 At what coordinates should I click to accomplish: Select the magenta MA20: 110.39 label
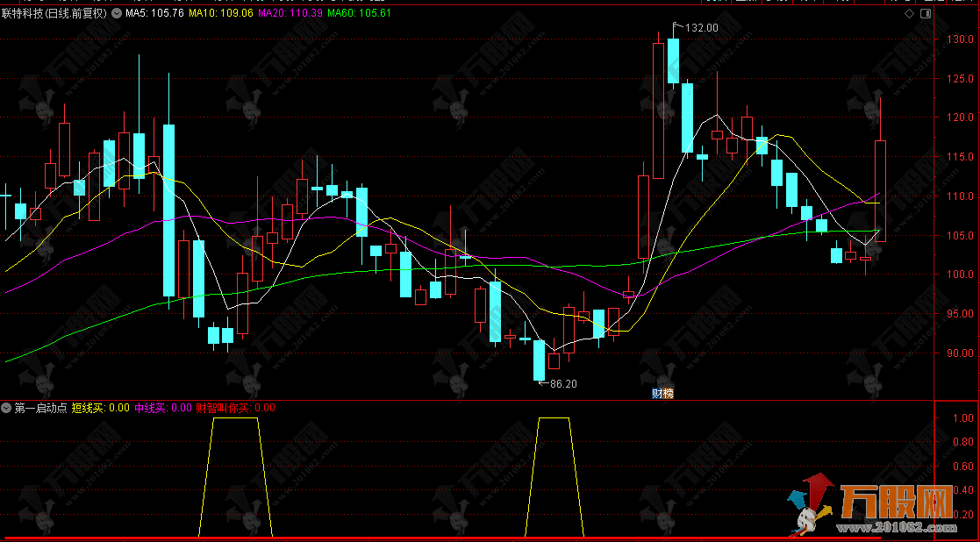[x=290, y=14]
